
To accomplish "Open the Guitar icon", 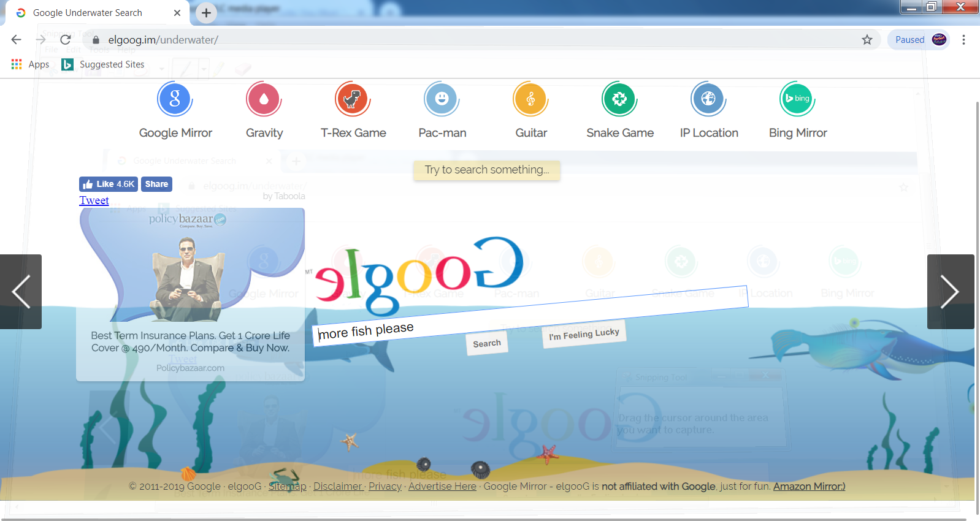I will (x=530, y=99).
